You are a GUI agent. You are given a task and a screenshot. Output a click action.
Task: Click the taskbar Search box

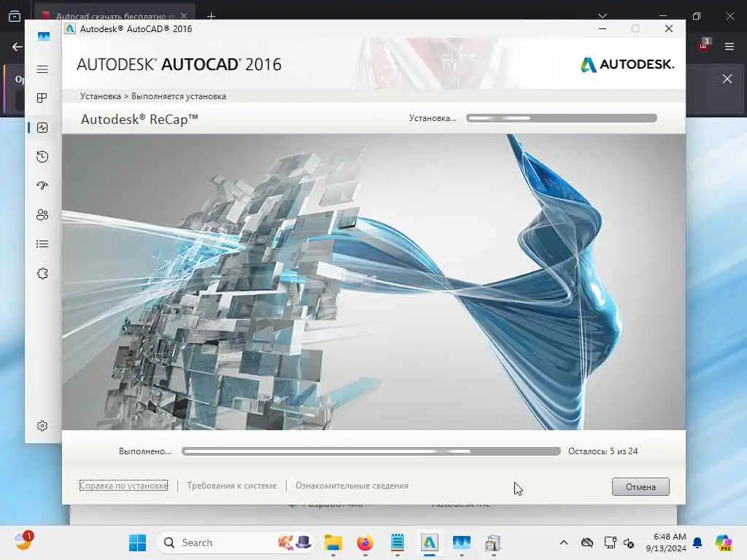236,542
